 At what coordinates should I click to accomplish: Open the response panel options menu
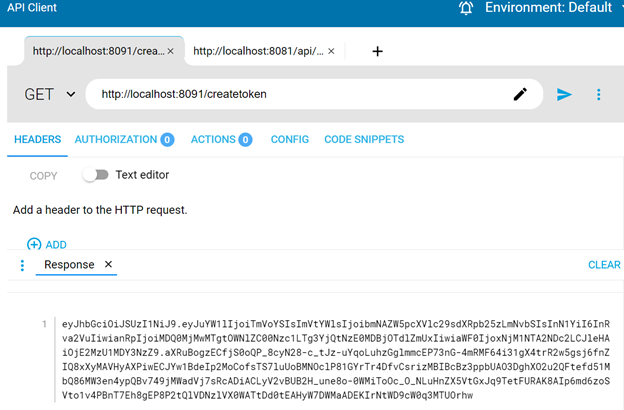pyautogui.click(x=22, y=265)
